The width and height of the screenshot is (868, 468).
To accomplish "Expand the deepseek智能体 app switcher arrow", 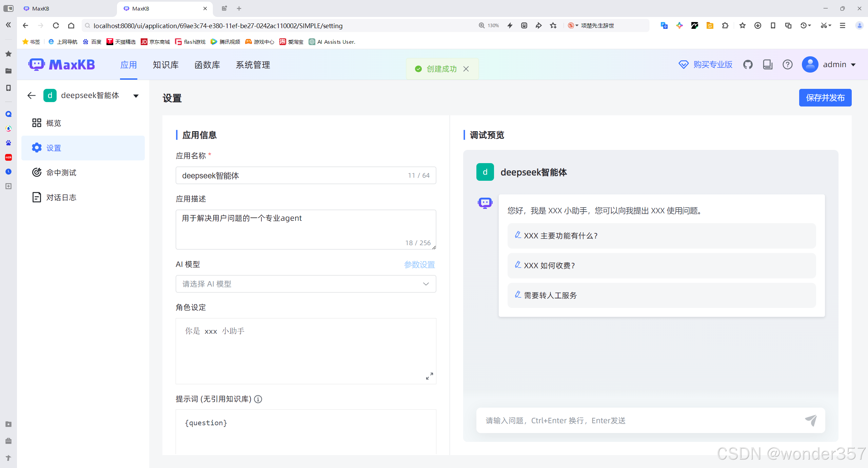I will pyautogui.click(x=136, y=96).
